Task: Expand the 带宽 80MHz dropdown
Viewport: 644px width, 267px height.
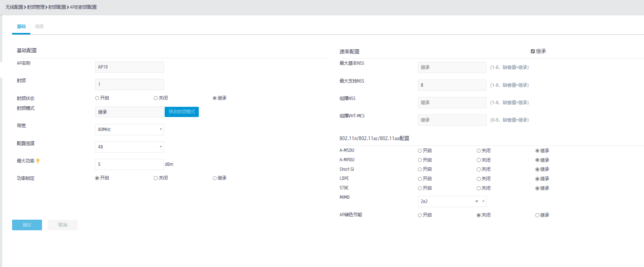Action: pyautogui.click(x=129, y=130)
